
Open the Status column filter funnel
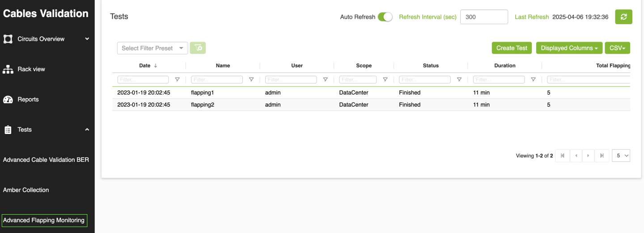pyautogui.click(x=459, y=80)
